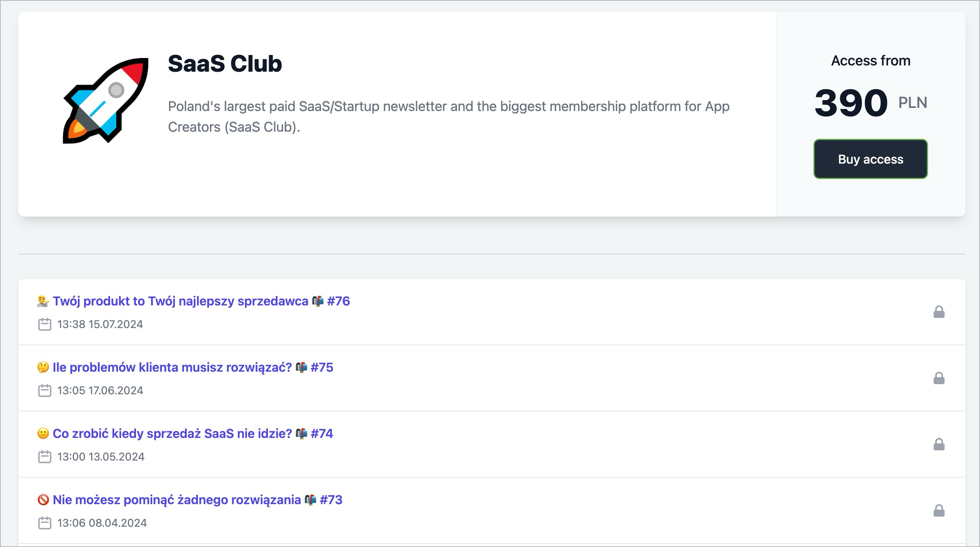Click the rocket logo image

click(x=106, y=101)
